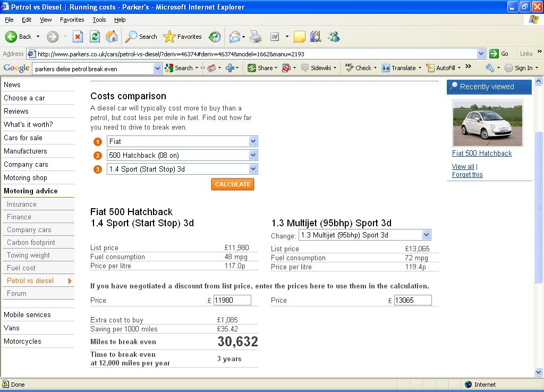Click the Google toolbar Search button
The height and width of the screenshot is (392, 544).
tap(179, 68)
